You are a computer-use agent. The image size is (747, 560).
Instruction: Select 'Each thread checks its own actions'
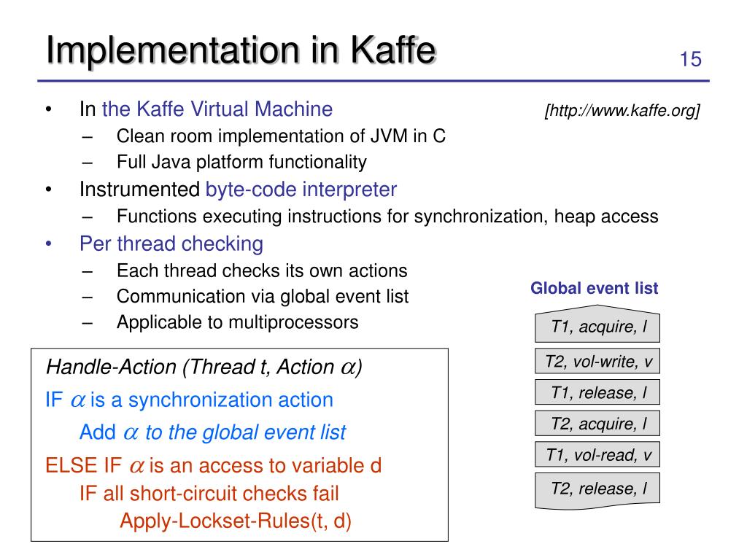click(262, 271)
